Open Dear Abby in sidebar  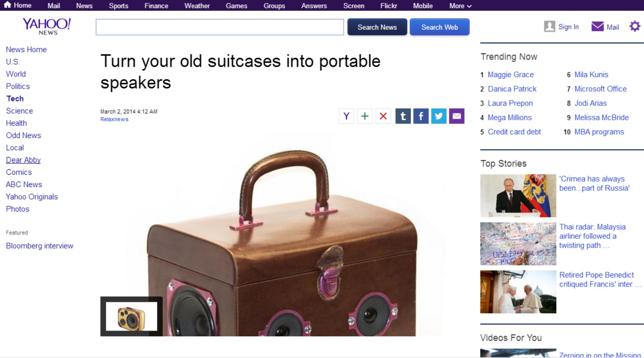(23, 160)
